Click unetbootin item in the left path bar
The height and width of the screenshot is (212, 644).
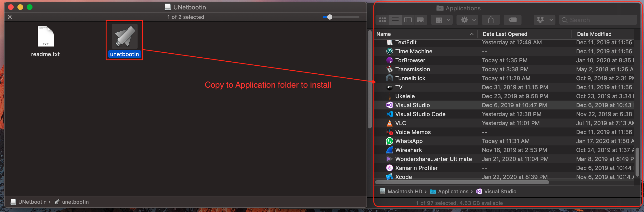tap(72, 202)
